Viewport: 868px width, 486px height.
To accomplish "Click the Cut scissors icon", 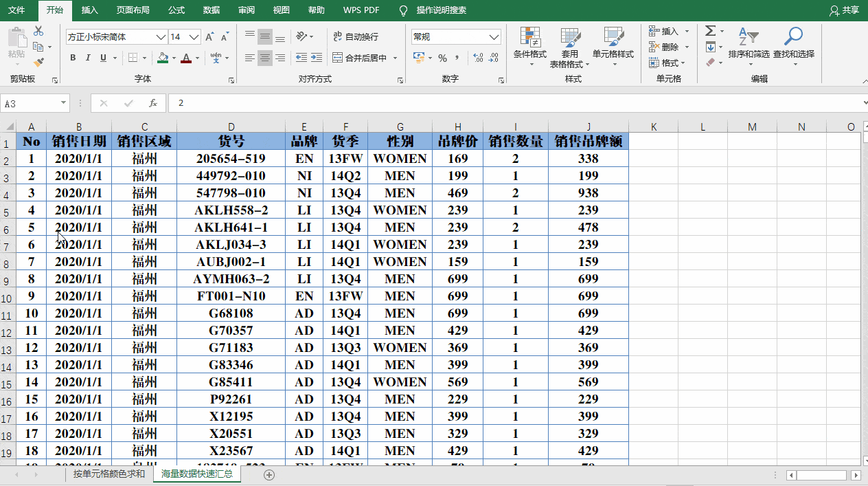I will pyautogui.click(x=38, y=31).
